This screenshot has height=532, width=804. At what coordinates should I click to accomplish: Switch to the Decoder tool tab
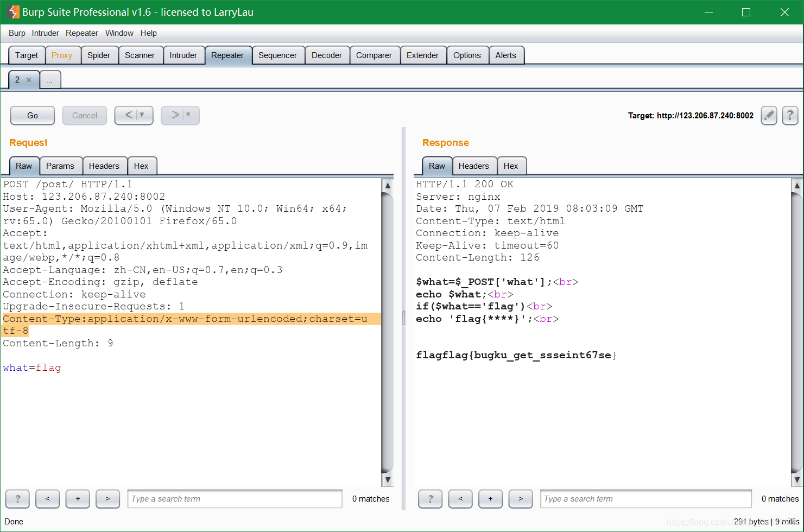point(327,55)
